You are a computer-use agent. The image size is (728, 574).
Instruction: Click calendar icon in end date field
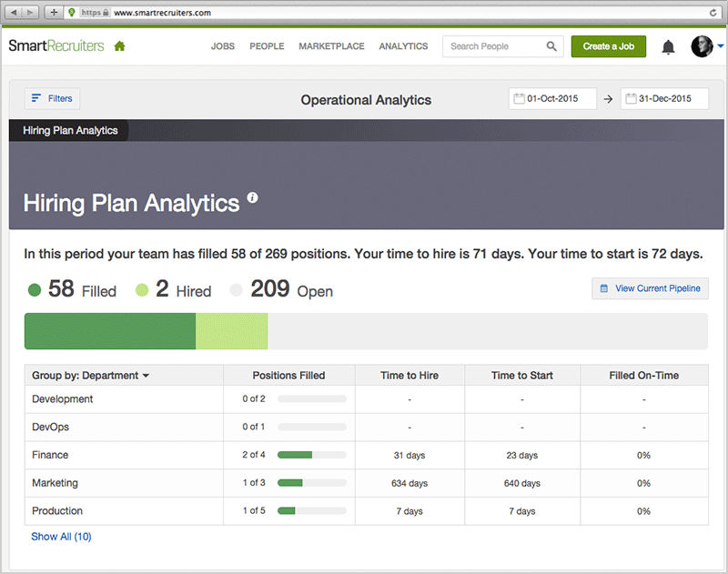(630, 99)
